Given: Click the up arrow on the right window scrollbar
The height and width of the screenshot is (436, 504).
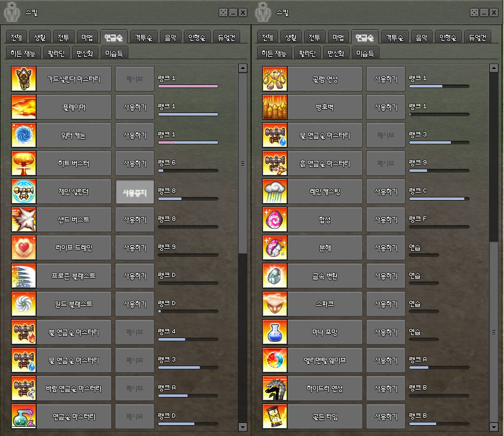Looking at the screenshot, I should (x=494, y=68).
